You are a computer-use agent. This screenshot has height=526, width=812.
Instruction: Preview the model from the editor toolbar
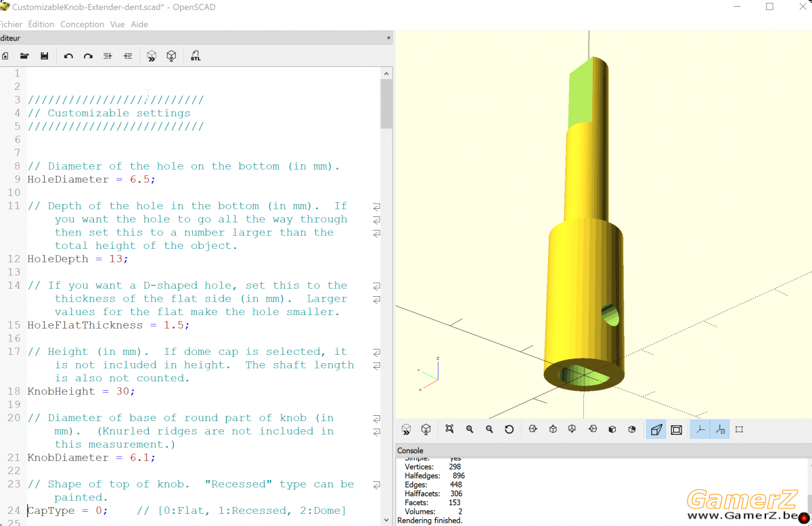click(x=152, y=56)
